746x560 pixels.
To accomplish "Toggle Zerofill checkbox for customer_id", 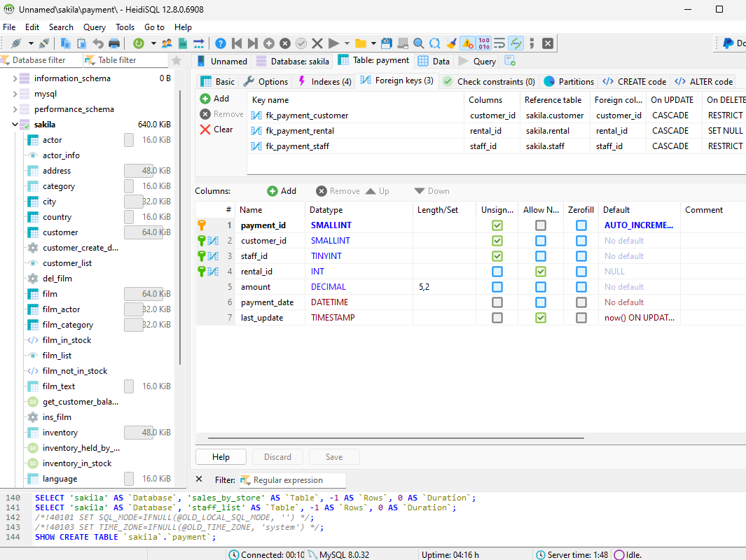I will (581, 241).
